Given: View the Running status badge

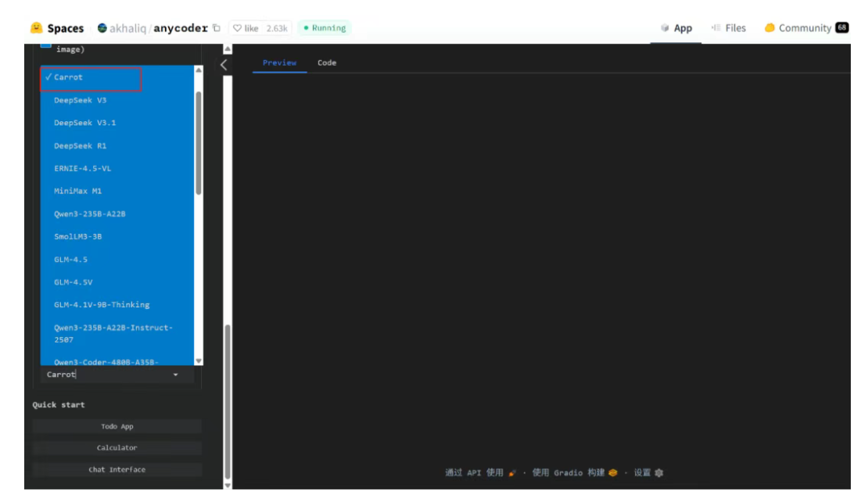Looking at the screenshot, I should click(x=325, y=28).
